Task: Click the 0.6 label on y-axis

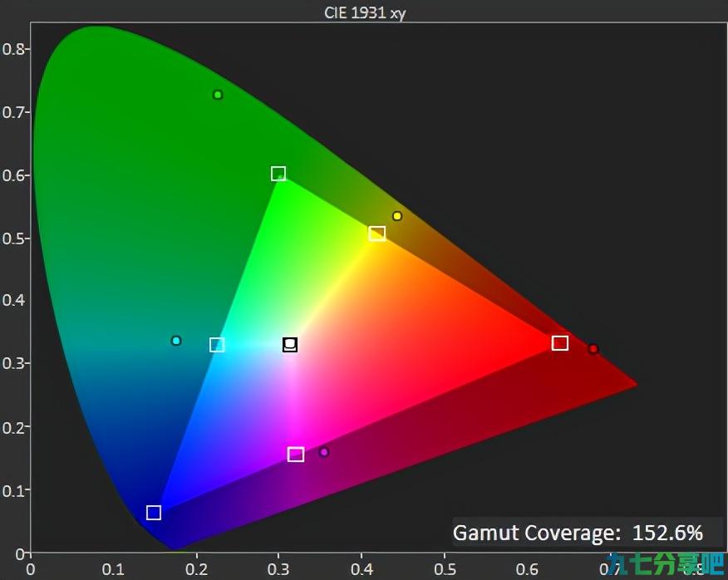Action: click(x=14, y=175)
